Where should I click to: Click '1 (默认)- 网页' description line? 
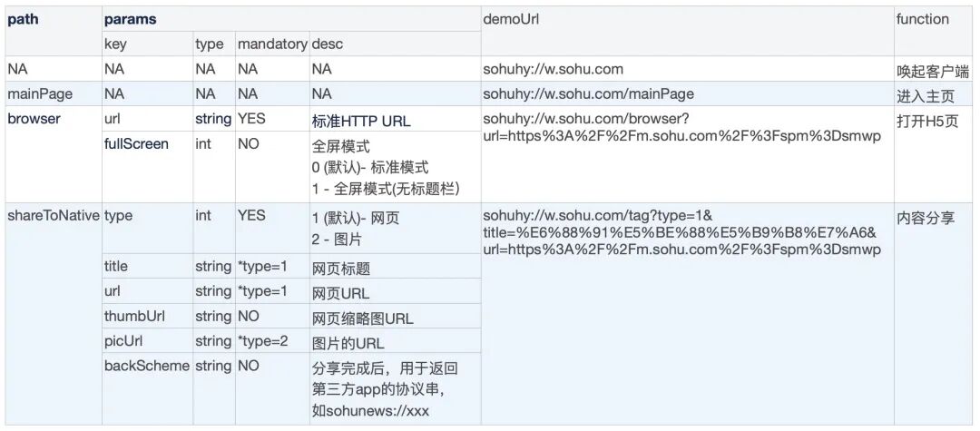point(356,219)
